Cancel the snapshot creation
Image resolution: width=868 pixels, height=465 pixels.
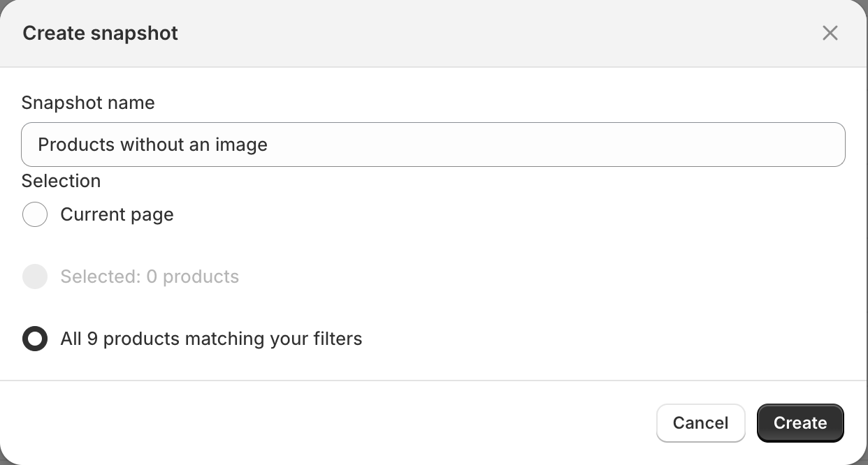click(700, 423)
